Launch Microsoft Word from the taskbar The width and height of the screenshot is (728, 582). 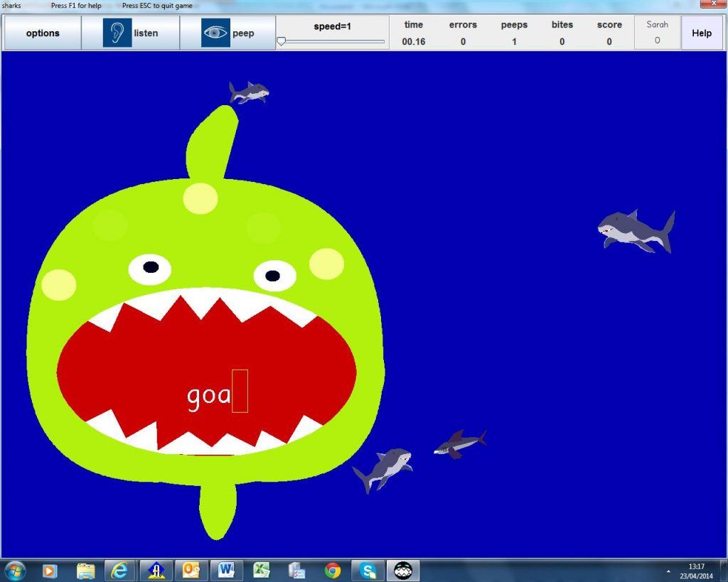[225, 570]
